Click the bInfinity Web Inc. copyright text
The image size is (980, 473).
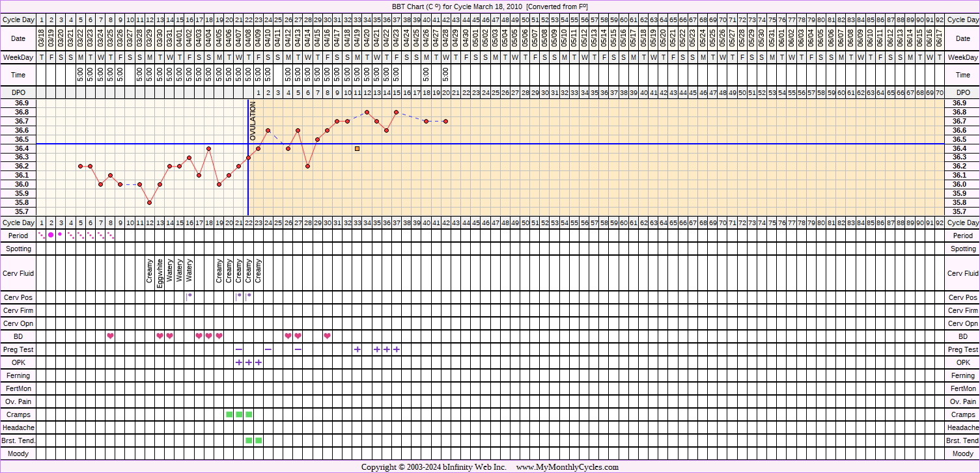pyautogui.click(x=434, y=467)
